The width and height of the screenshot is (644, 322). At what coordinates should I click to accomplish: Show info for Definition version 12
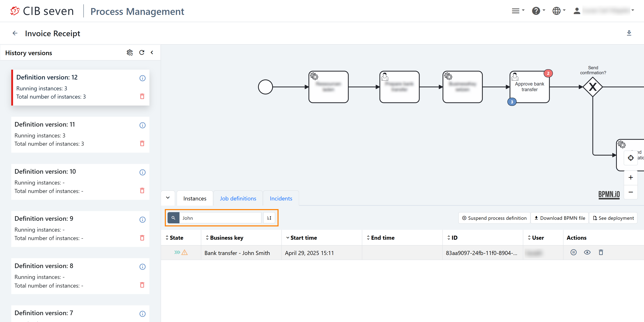pos(142,78)
